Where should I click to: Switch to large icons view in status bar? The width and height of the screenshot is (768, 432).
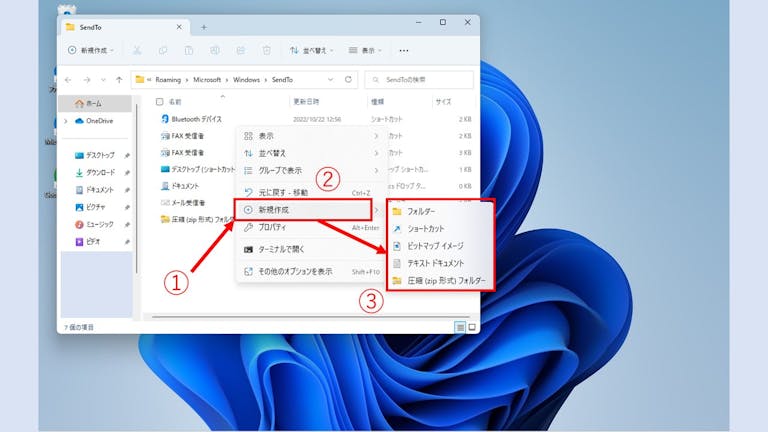[x=472, y=327]
